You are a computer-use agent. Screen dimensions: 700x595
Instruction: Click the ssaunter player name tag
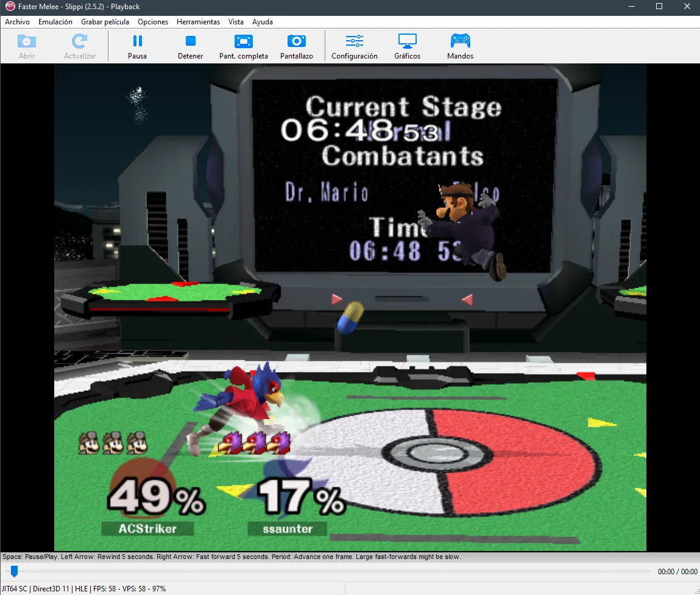(288, 529)
